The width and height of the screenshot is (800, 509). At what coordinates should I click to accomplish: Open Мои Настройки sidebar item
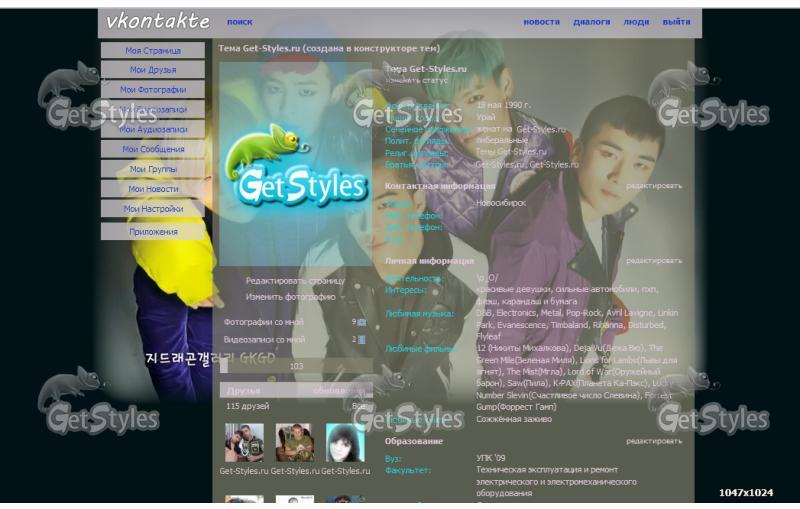tap(153, 209)
